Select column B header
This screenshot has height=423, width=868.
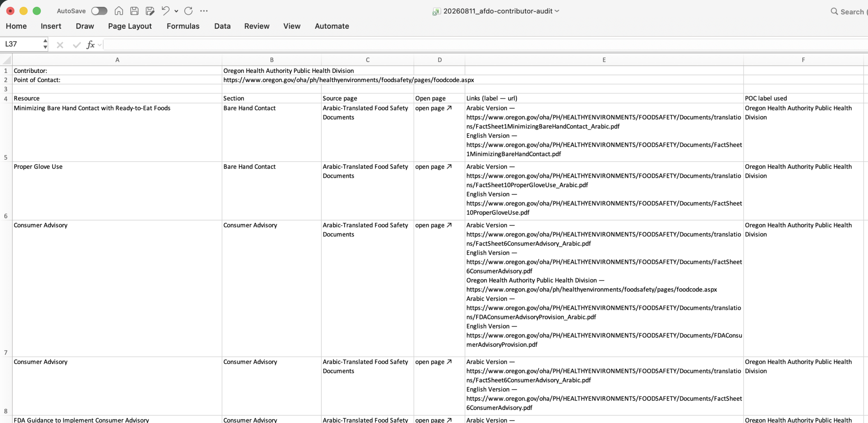point(272,60)
